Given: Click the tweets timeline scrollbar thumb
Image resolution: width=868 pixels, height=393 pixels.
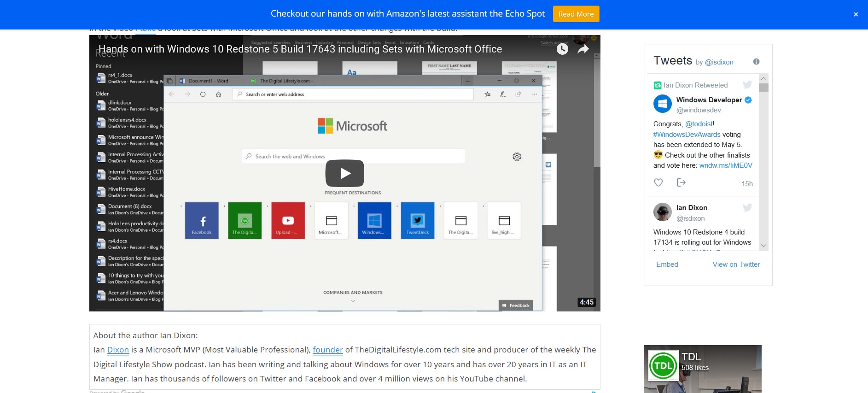Looking at the screenshot, I should click(763, 88).
